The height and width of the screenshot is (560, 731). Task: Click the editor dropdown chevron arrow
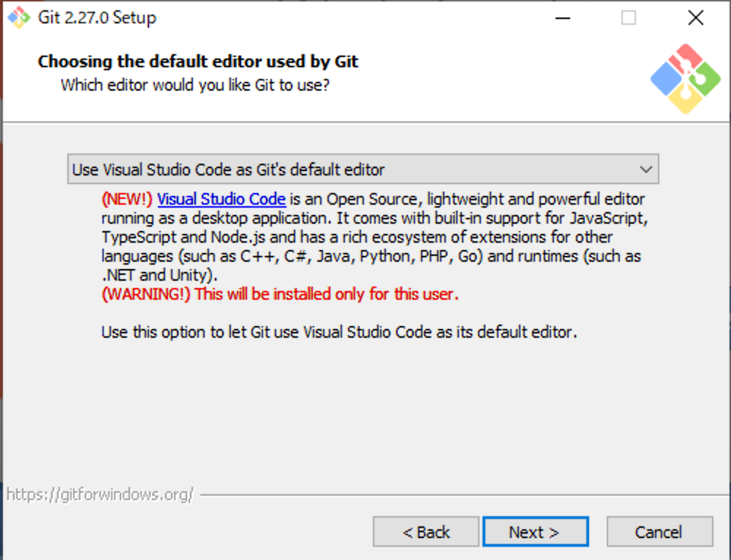pyautogui.click(x=645, y=170)
